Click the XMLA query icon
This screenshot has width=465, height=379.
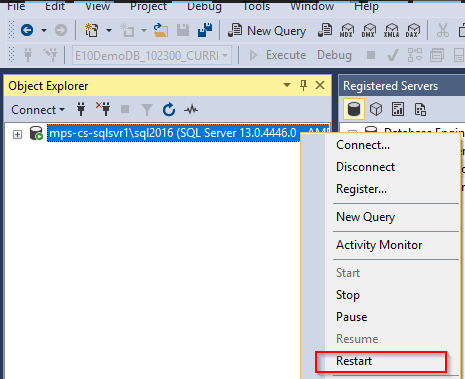391,30
